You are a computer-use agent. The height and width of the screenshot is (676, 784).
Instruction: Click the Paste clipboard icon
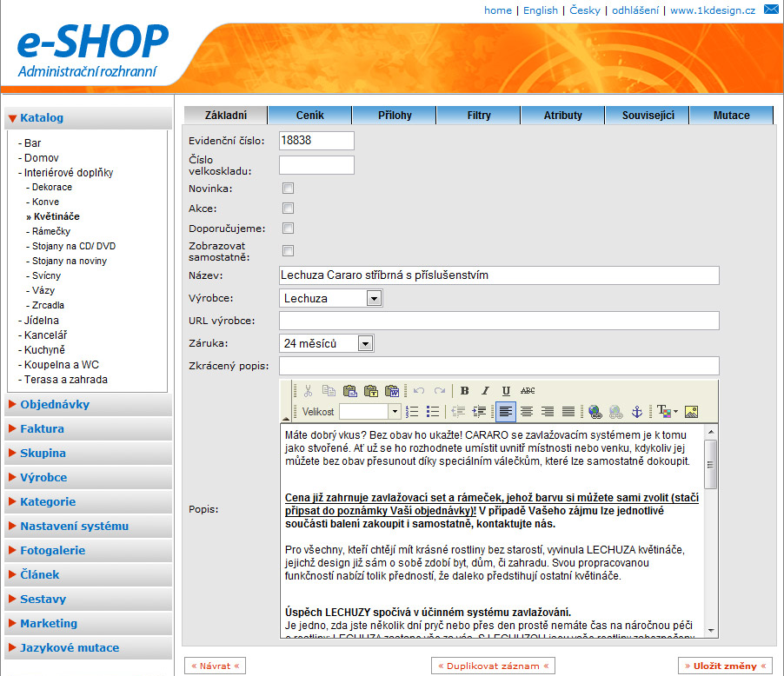(350, 390)
